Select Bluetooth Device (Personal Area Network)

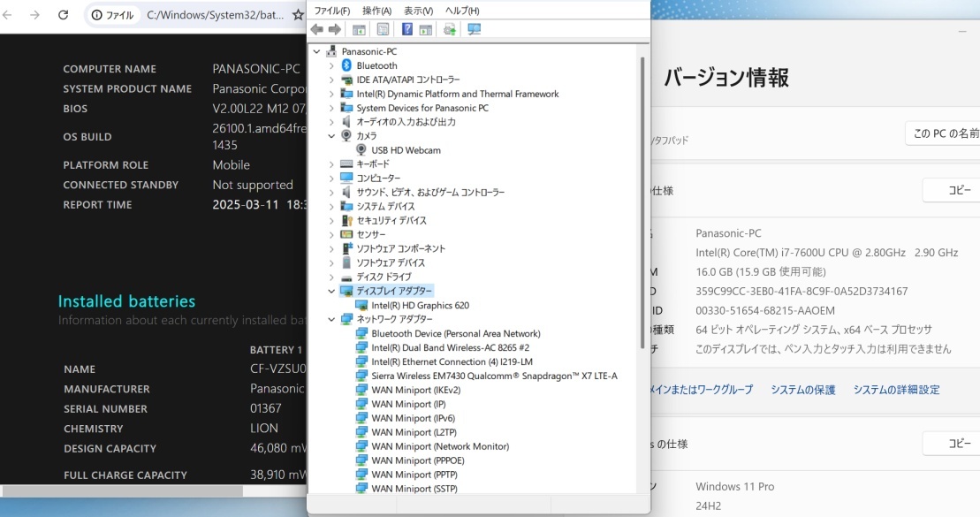pos(456,334)
